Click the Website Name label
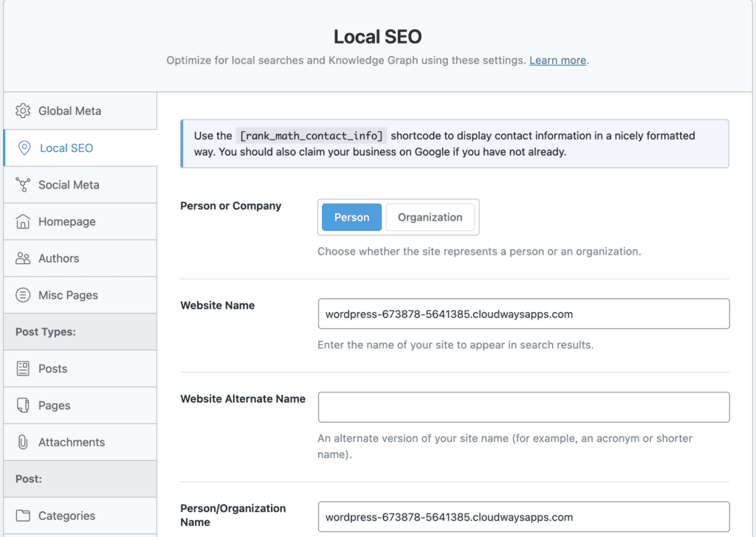The image size is (756, 537). (218, 305)
